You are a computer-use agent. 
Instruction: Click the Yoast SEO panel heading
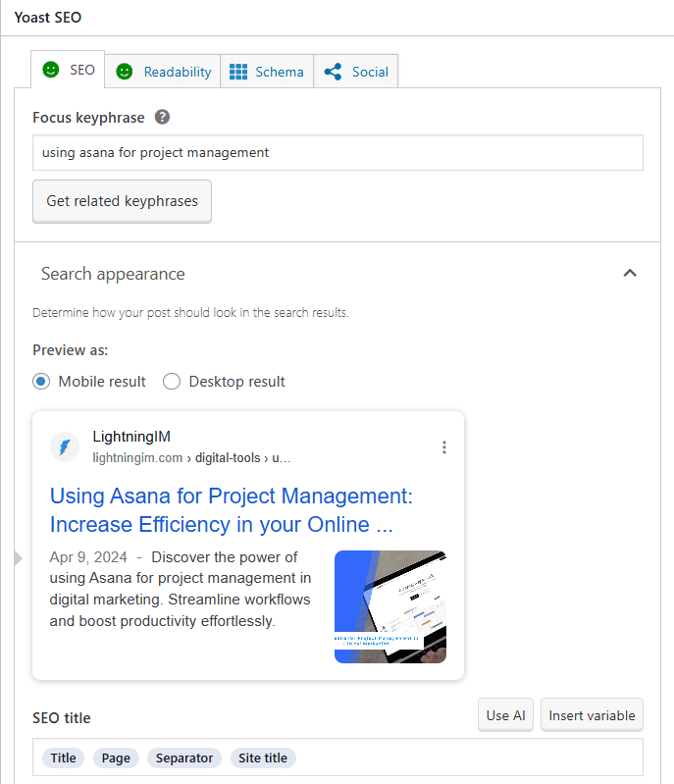[48, 18]
